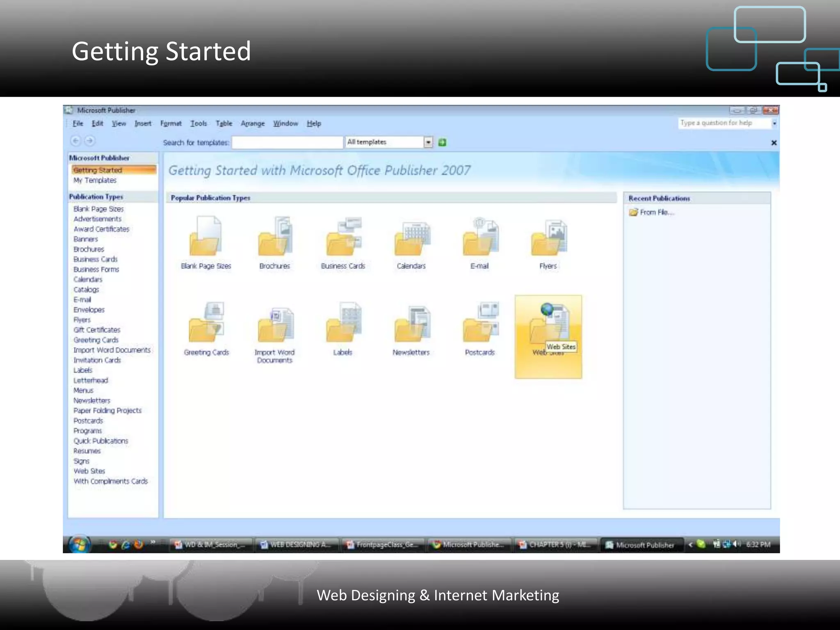
Task: Expand quick launch overflow chevron
Action: [153, 542]
